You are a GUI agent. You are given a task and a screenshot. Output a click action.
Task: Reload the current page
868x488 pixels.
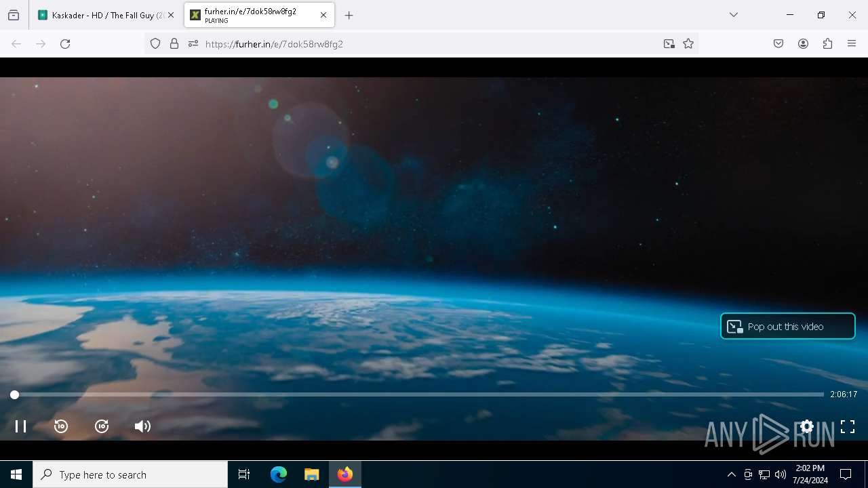65,44
